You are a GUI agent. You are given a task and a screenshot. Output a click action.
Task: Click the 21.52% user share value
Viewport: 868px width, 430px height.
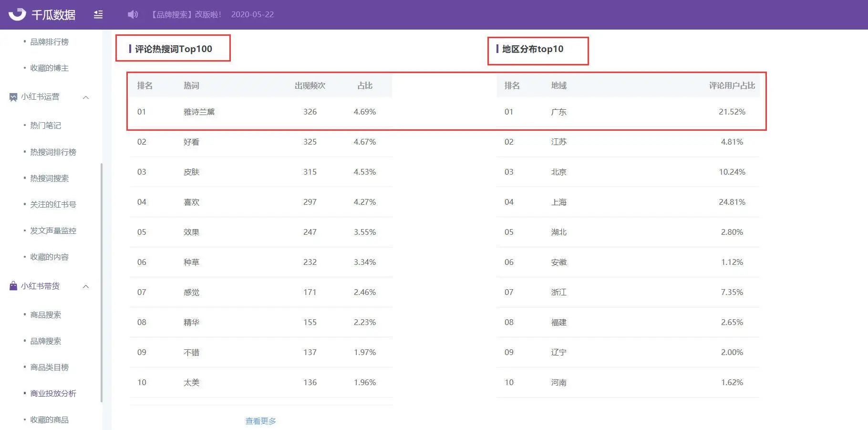[x=732, y=112]
